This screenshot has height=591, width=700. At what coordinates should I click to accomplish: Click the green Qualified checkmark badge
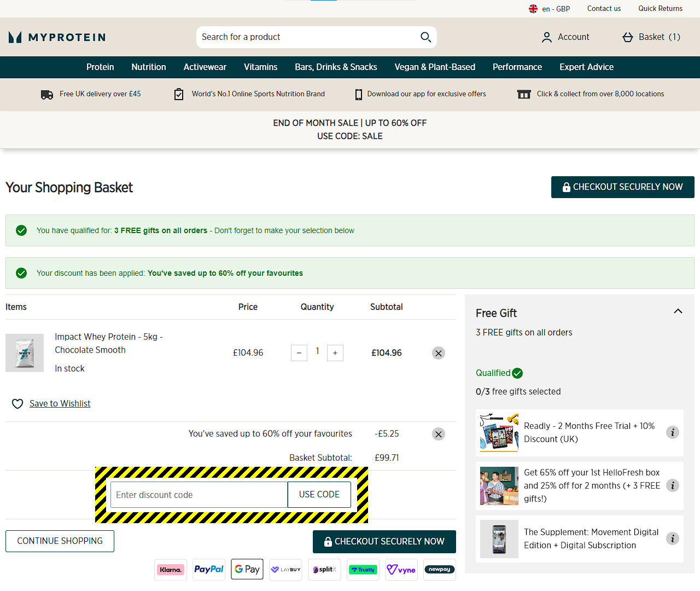(x=517, y=373)
